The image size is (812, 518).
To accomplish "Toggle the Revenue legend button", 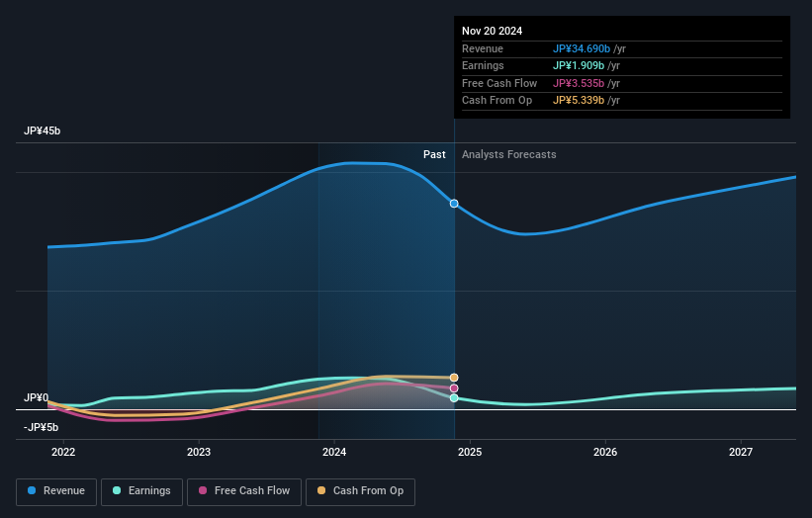I will tap(56, 491).
